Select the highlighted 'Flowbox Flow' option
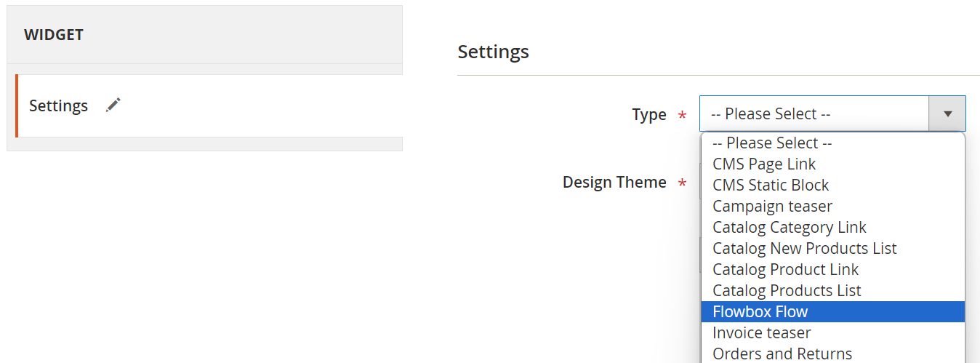The height and width of the screenshot is (363, 980). pyautogui.click(x=760, y=312)
